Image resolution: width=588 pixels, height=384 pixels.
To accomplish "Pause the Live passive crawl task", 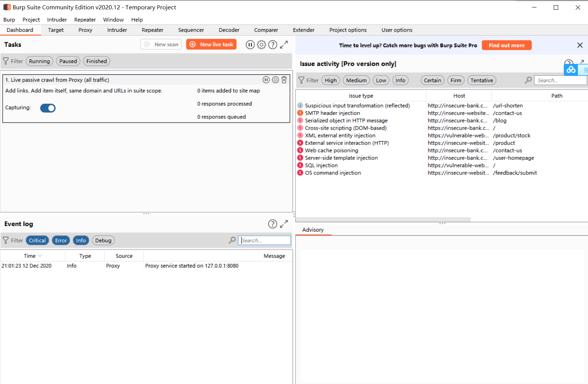I will tap(266, 80).
